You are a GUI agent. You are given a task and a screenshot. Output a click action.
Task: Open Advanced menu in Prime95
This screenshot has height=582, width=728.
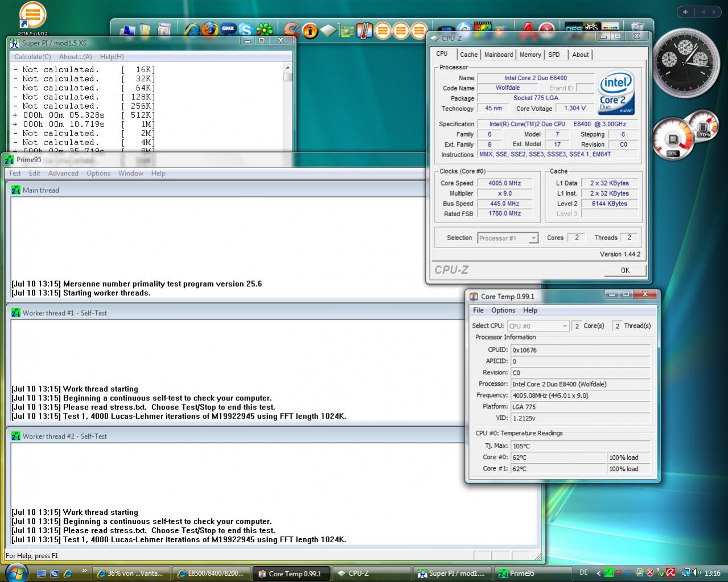click(63, 174)
